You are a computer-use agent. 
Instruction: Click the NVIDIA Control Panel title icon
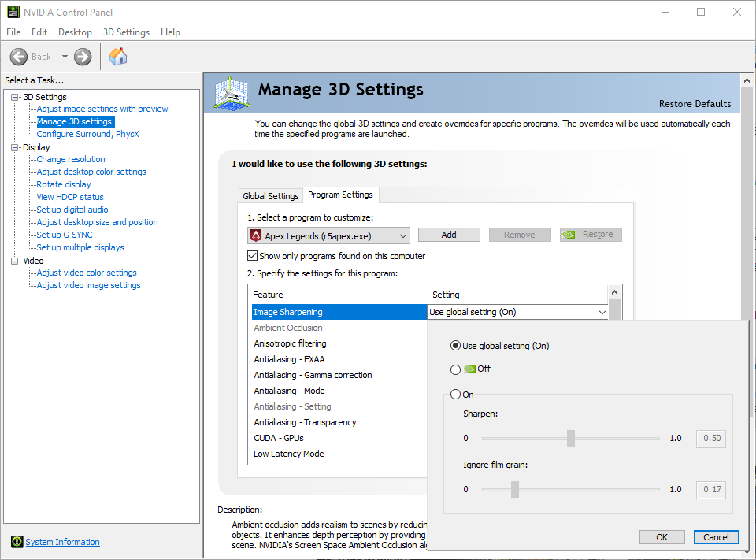coord(13,12)
